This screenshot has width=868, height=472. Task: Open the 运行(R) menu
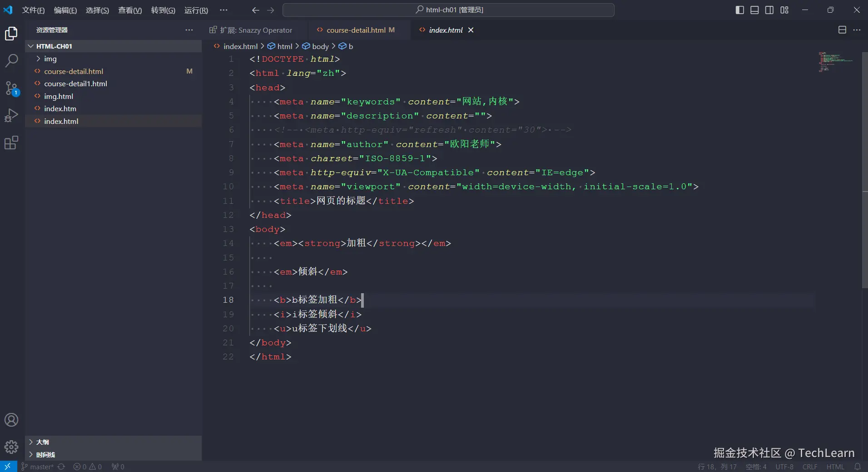(196, 10)
